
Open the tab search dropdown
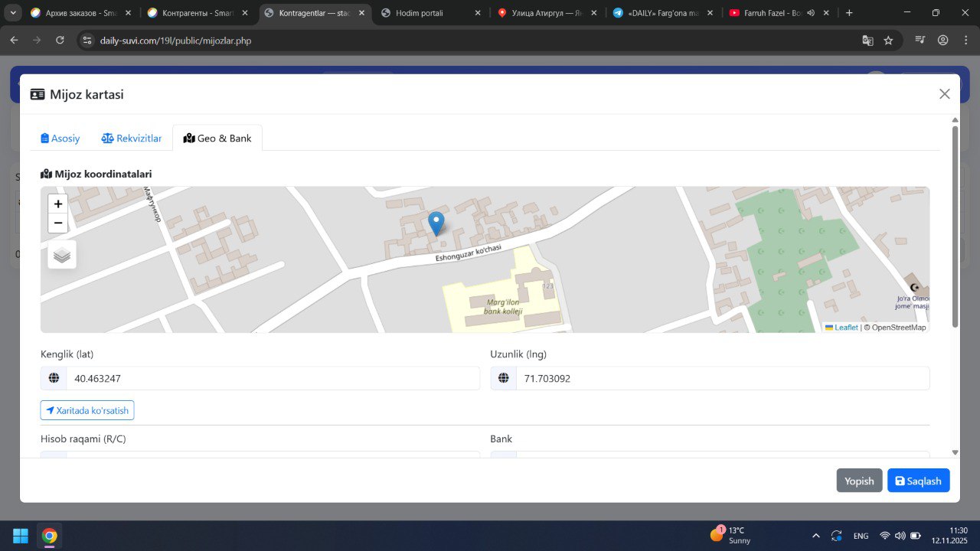point(13,13)
